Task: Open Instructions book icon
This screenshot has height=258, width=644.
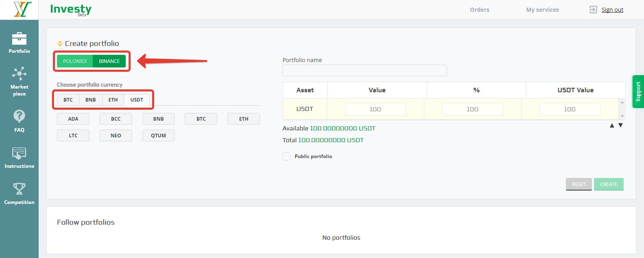Action: pyautogui.click(x=19, y=154)
